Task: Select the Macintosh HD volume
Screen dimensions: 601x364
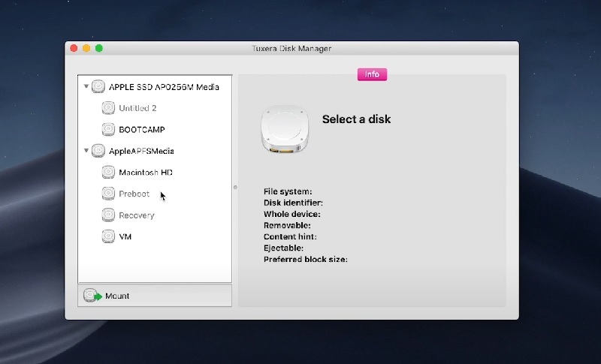Action: pos(155,172)
